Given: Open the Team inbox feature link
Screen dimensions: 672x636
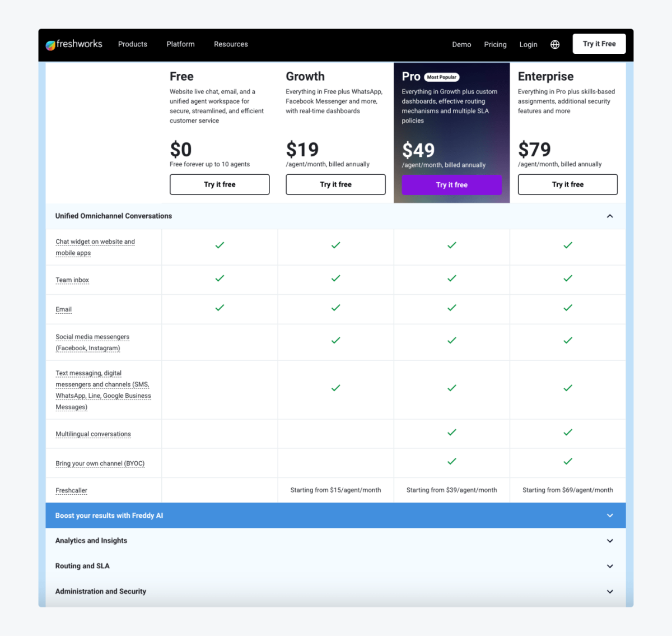Looking at the screenshot, I should pyautogui.click(x=72, y=280).
